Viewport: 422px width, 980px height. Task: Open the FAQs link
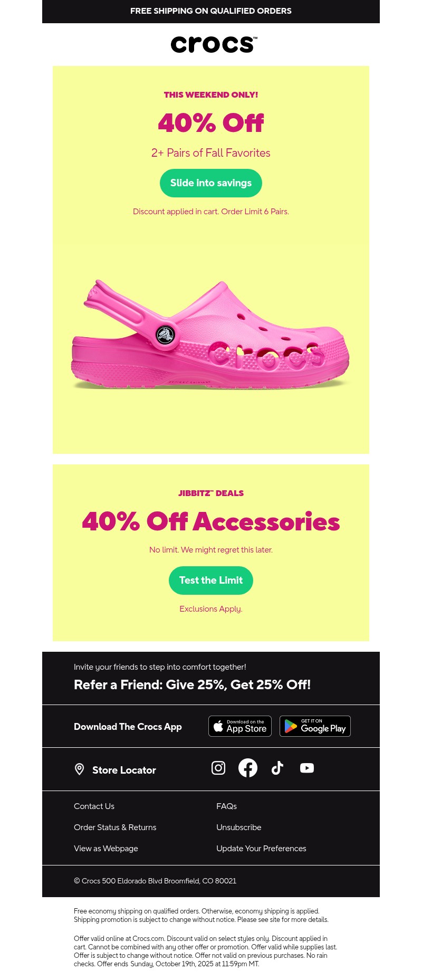(x=226, y=806)
